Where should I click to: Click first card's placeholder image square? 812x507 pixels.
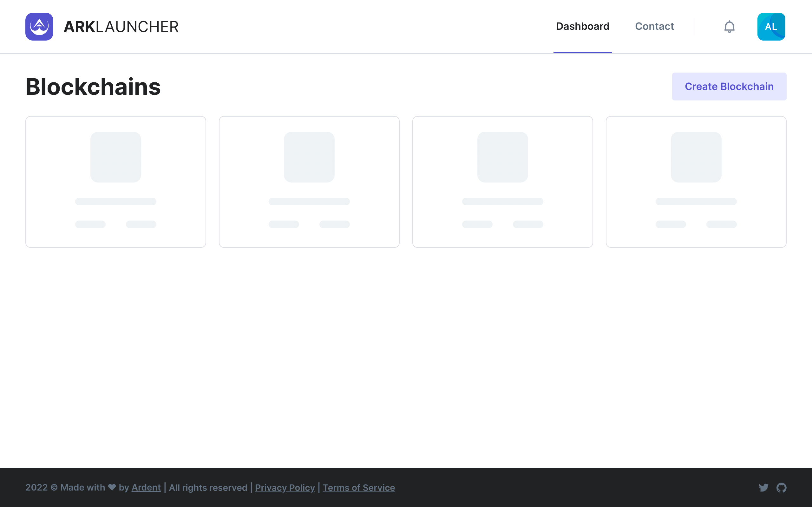[x=115, y=157]
